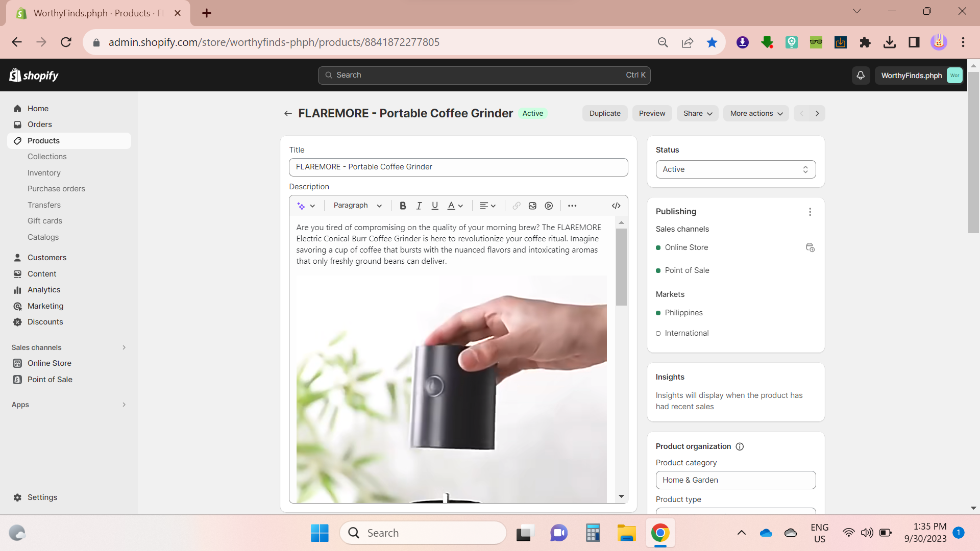This screenshot has height=551, width=980.
Task: Click the underline formatting icon
Action: click(x=435, y=206)
